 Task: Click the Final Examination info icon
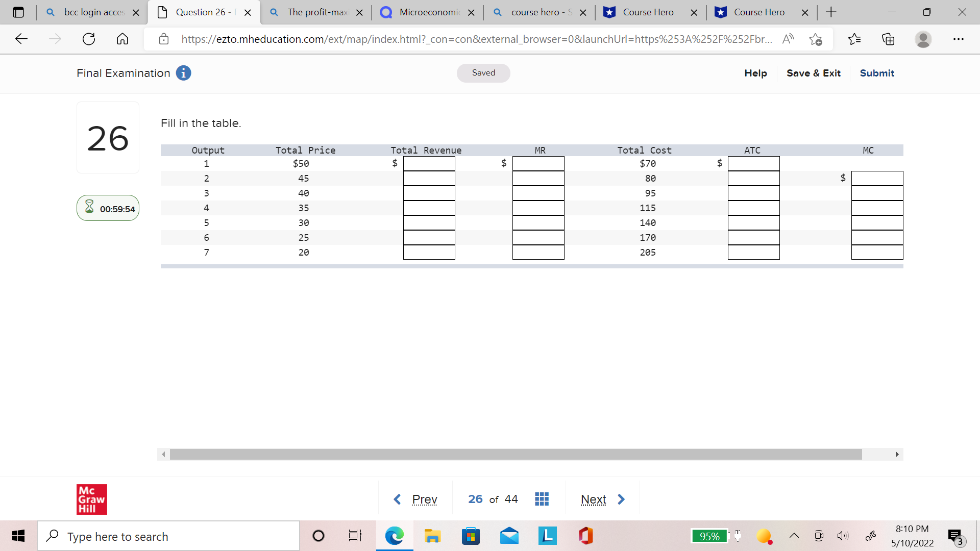[183, 73]
